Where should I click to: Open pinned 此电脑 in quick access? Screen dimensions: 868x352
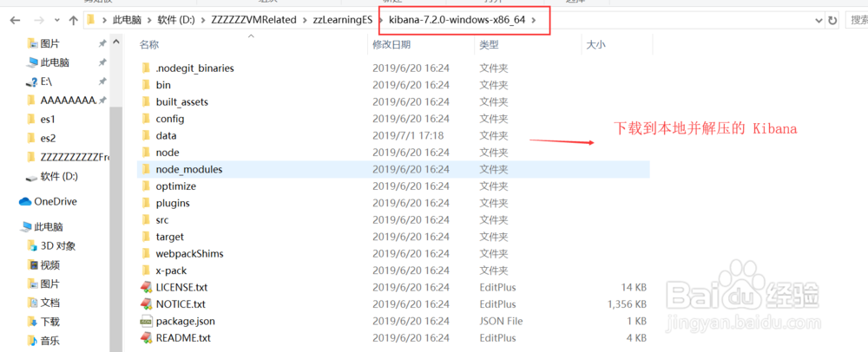point(54,62)
